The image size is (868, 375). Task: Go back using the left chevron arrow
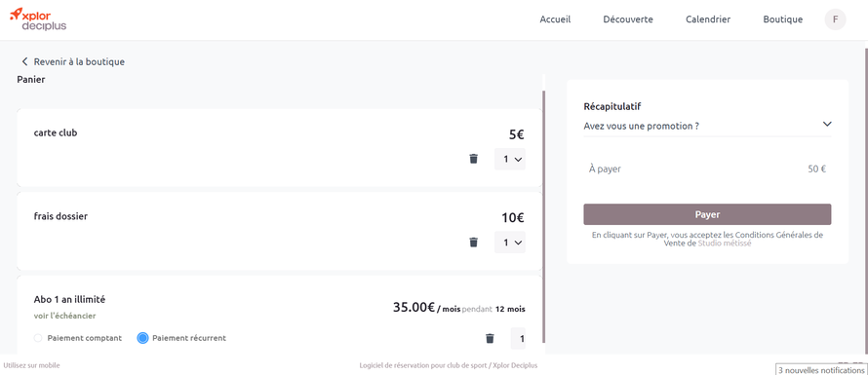tap(24, 62)
